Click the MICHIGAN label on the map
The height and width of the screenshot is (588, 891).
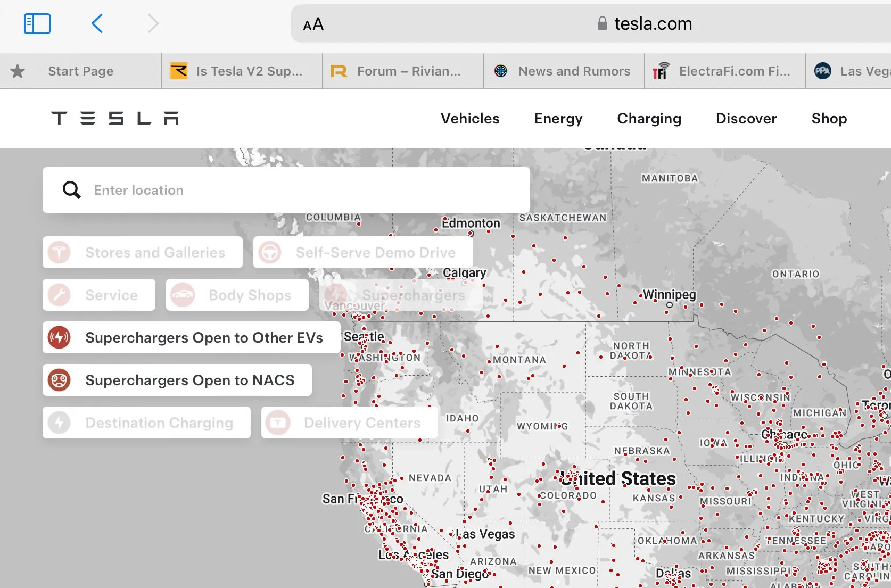pyautogui.click(x=820, y=413)
